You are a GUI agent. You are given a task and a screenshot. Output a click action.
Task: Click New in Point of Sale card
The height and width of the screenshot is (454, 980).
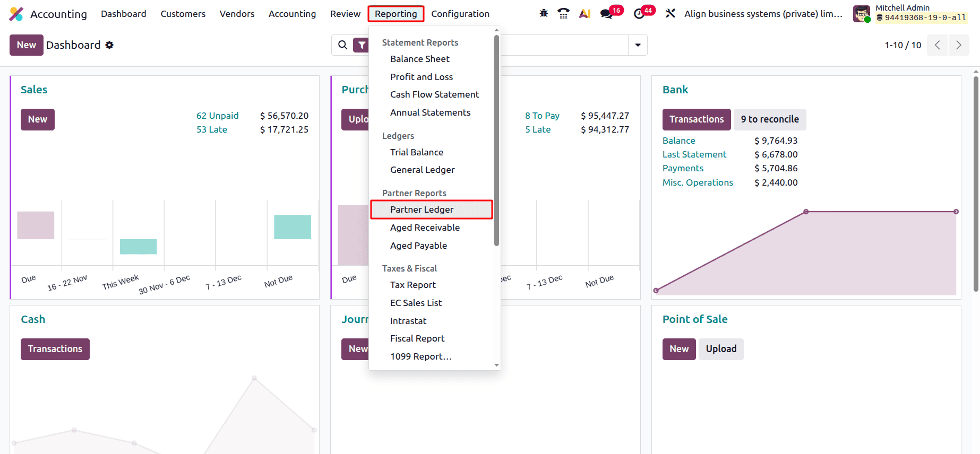point(679,349)
